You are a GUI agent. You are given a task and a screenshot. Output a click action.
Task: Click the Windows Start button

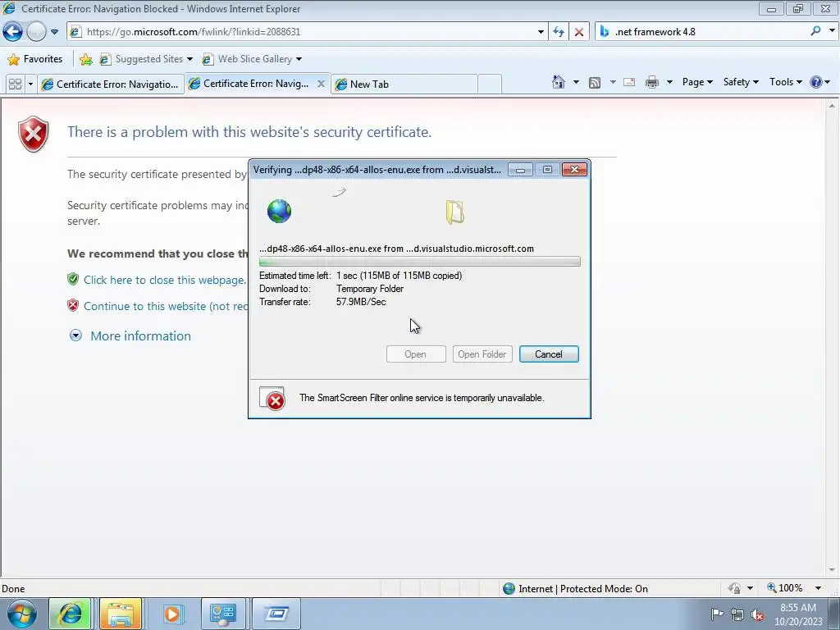(22, 614)
